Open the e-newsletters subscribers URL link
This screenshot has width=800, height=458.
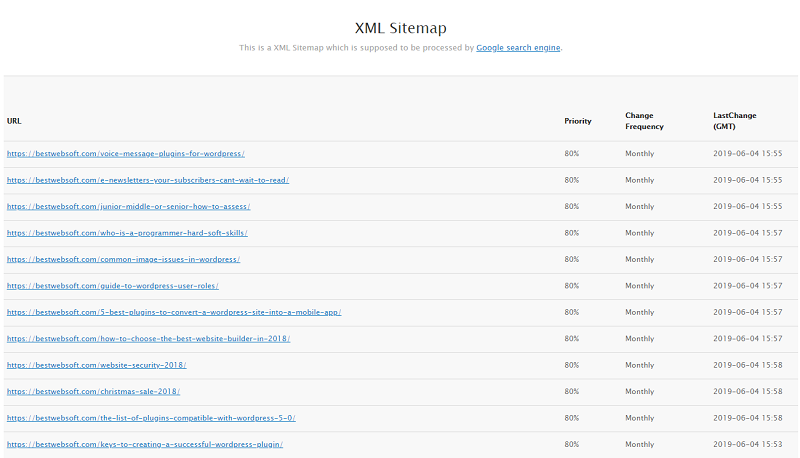[x=148, y=180]
